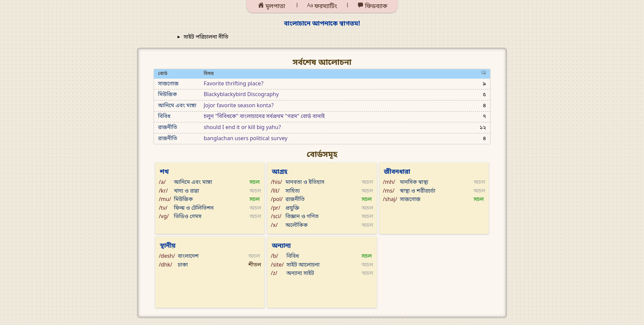
Task: Open /vg/ ভিডিও গেমস board
Action: click(x=188, y=216)
